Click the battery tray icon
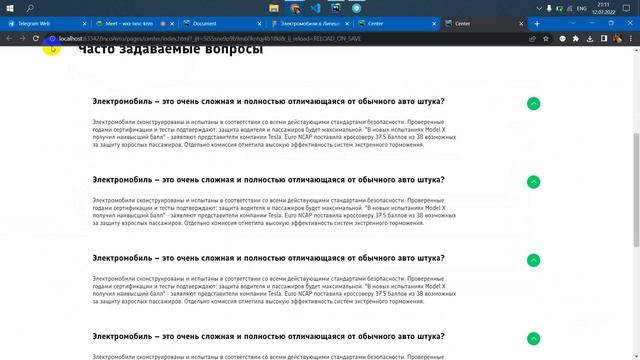The height and width of the screenshot is (360, 640). [x=559, y=9]
